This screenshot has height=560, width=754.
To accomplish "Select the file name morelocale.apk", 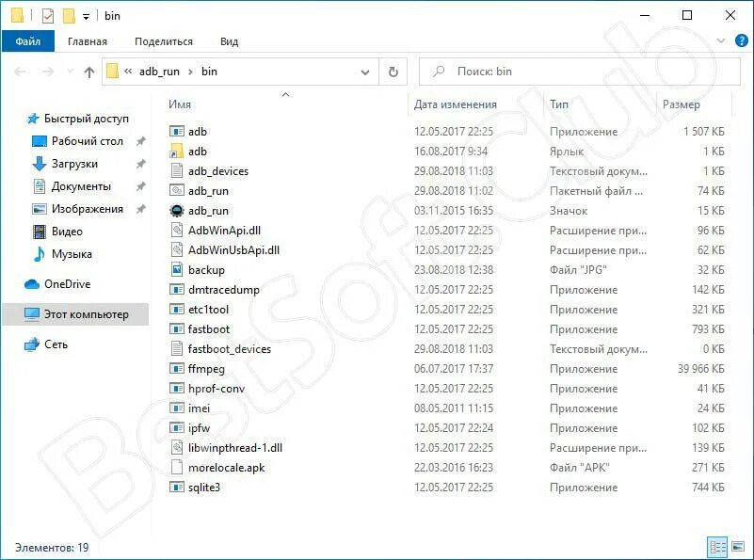I will (x=227, y=468).
